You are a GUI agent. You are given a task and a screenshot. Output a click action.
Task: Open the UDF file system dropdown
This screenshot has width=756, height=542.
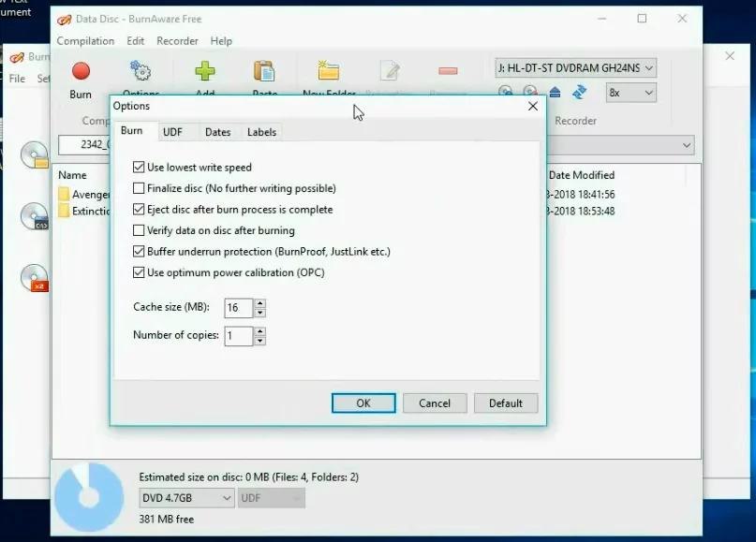click(x=271, y=498)
